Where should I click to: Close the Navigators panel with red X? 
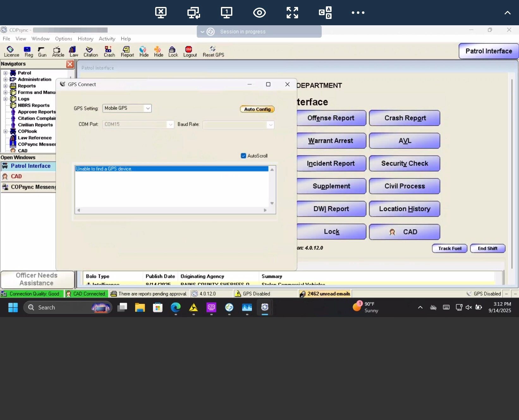pyautogui.click(x=70, y=64)
